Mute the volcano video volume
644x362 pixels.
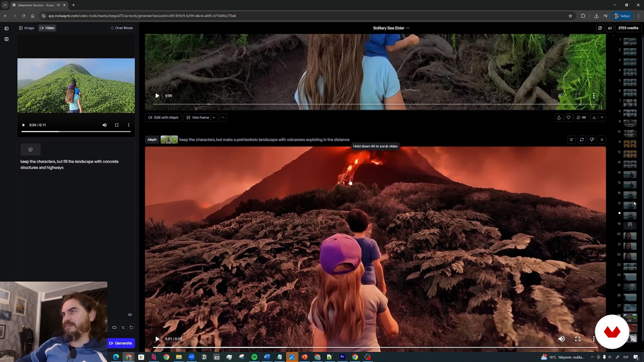coord(561,339)
